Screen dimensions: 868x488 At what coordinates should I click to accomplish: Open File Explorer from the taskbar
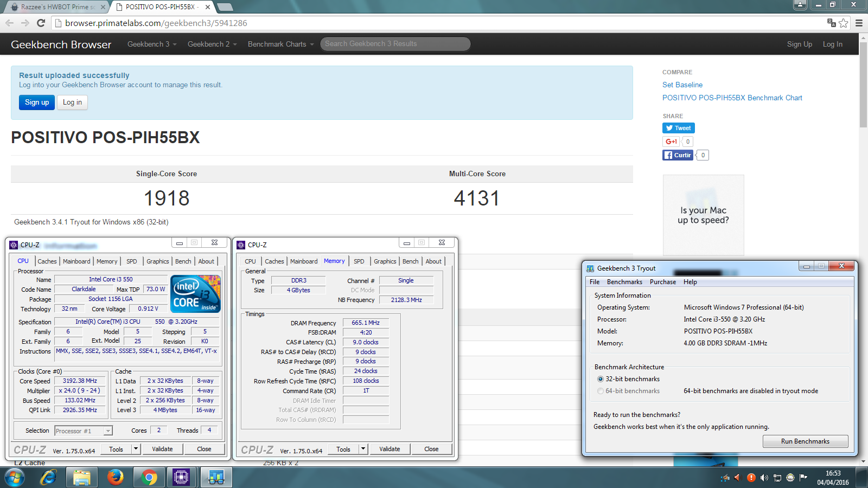tap(82, 477)
